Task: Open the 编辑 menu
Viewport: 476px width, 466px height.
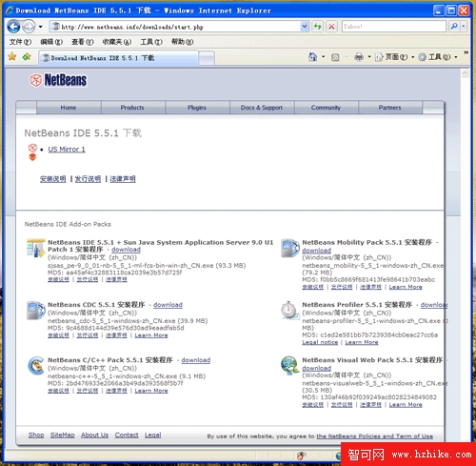Action: [x=51, y=42]
